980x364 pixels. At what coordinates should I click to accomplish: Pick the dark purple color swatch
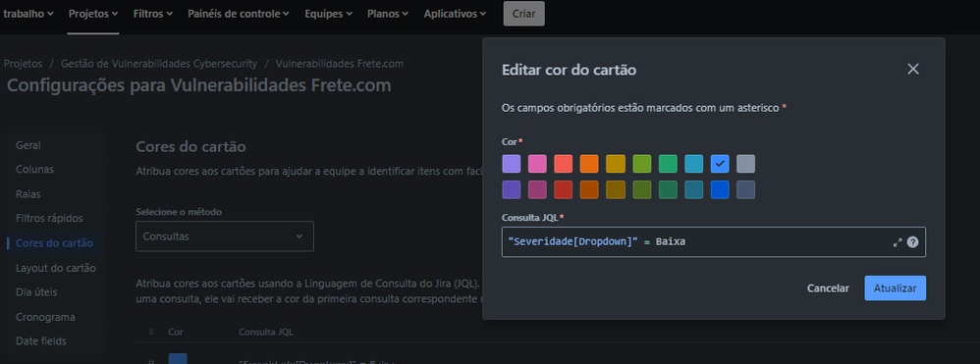pyautogui.click(x=512, y=189)
